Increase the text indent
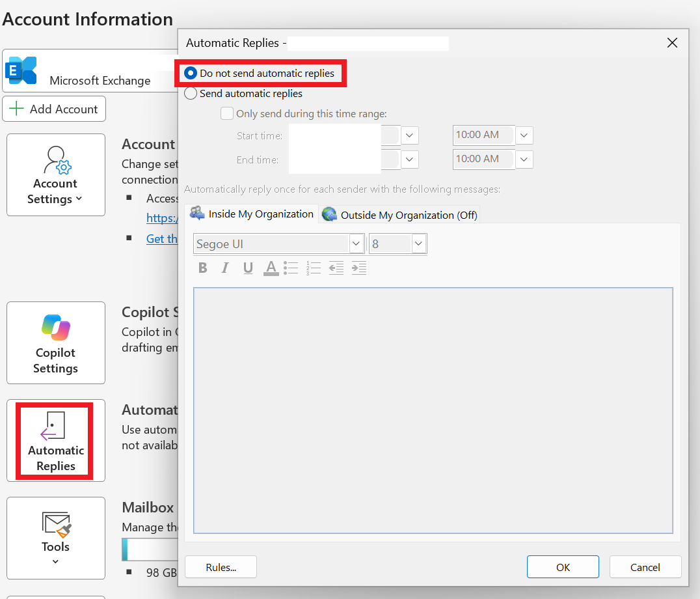The width and height of the screenshot is (700, 599). coord(359,268)
